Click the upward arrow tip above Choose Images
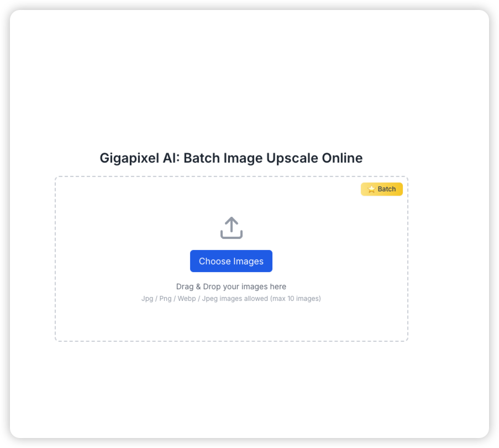This screenshot has width=499, height=448. pyautogui.click(x=232, y=220)
